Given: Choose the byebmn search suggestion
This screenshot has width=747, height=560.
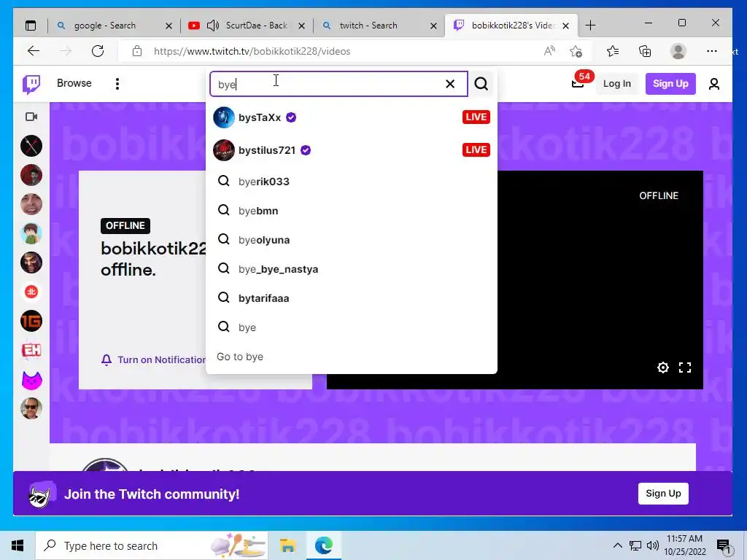Looking at the screenshot, I should click(352, 211).
